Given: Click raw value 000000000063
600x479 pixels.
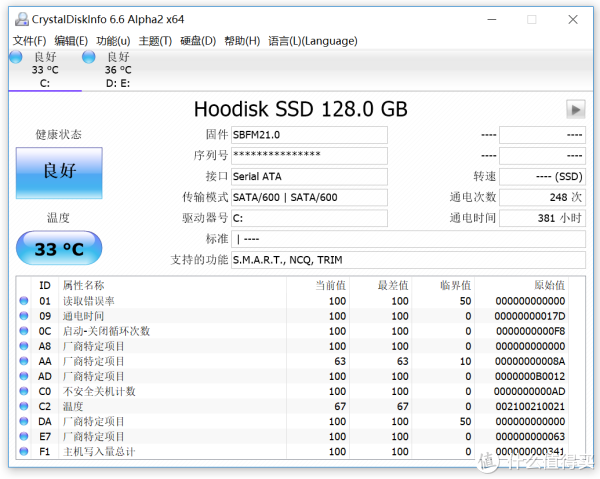Looking at the screenshot, I should [x=530, y=437].
